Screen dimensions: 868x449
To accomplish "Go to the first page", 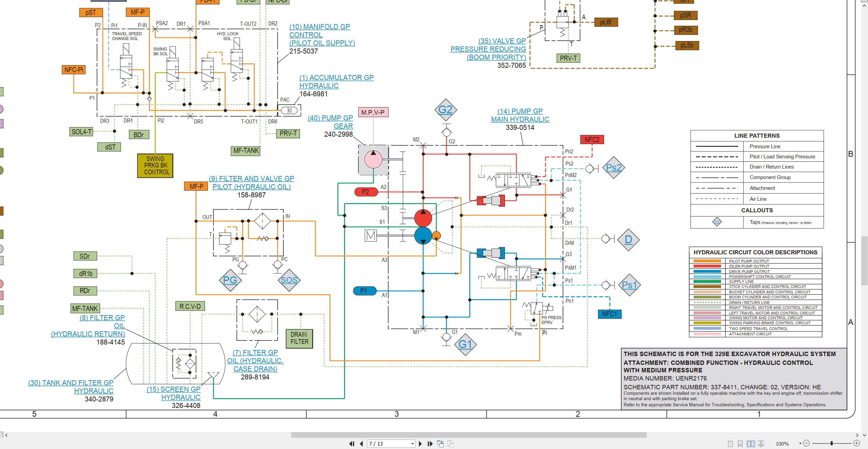I will coord(352,444).
